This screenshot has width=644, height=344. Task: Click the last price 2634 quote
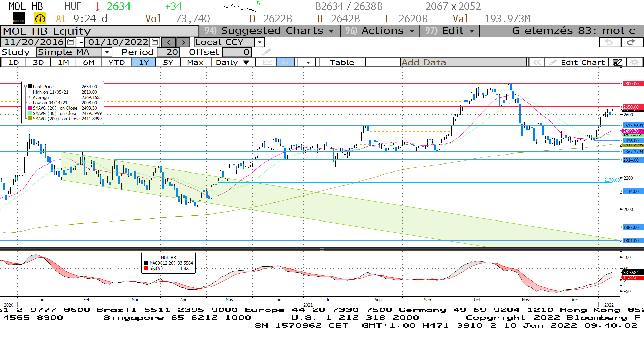[119, 6]
